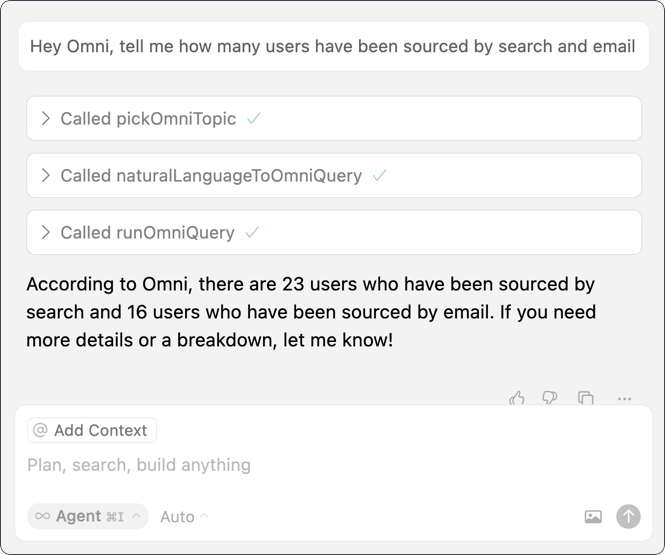Open the Agent mode dropdown
665x555 pixels.
tap(88, 516)
